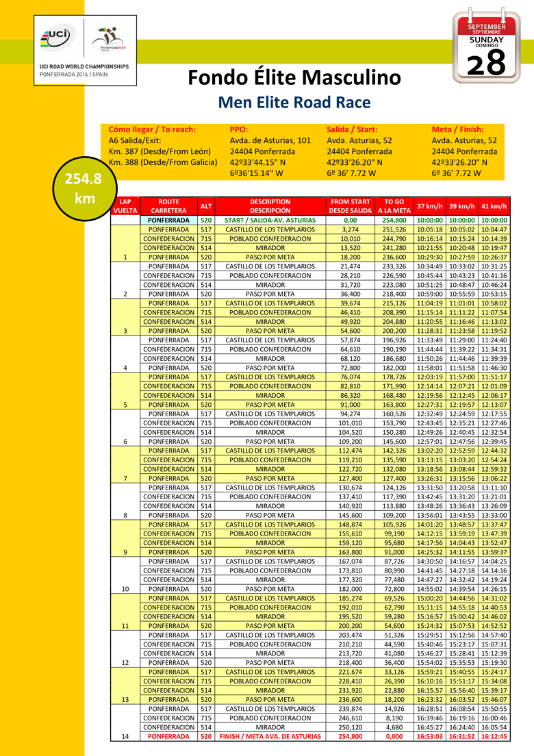This screenshot has width=534, height=756.
Task: Click the finish time '16:12:45'
Action: pyautogui.click(x=494, y=737)
